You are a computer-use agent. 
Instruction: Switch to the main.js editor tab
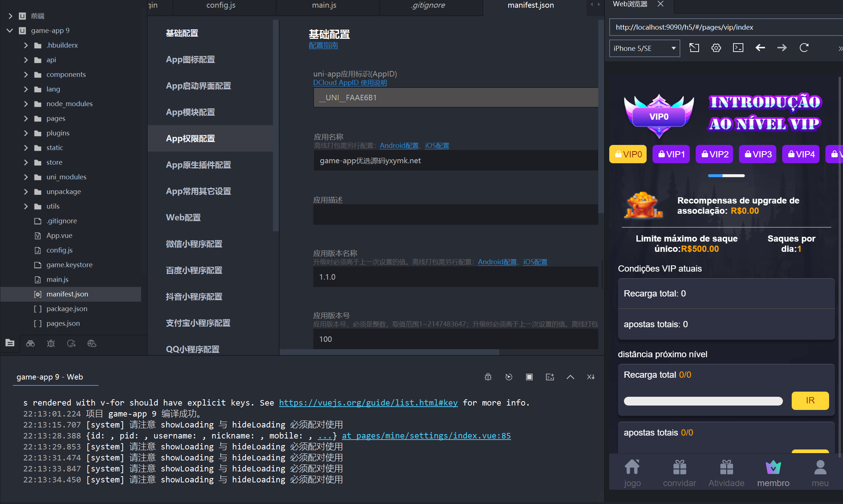click(324, 5)
